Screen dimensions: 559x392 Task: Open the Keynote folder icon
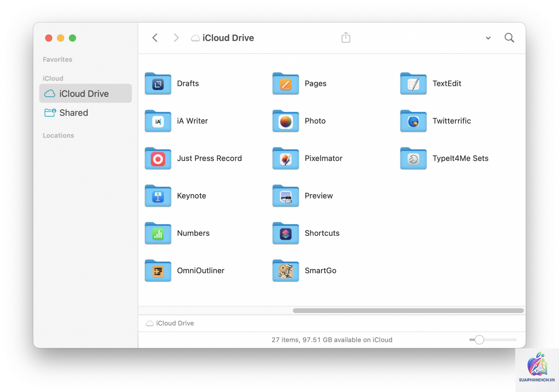[158, 196]
